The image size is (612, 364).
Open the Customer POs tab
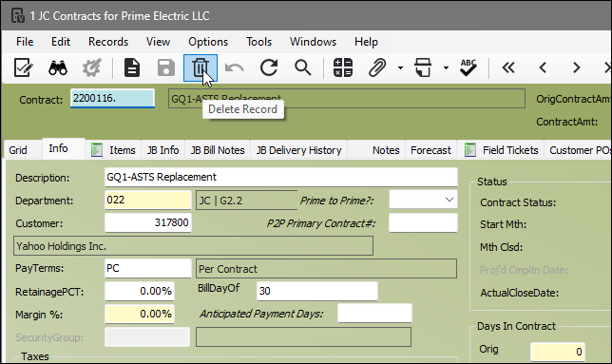578,150
